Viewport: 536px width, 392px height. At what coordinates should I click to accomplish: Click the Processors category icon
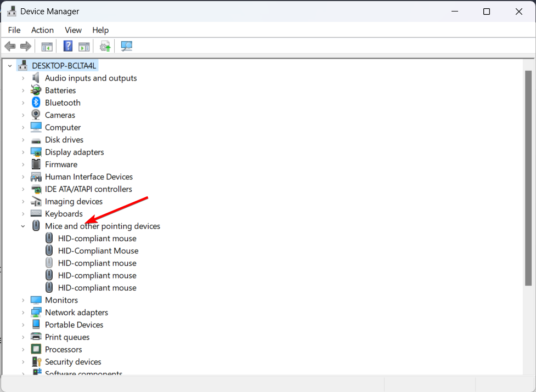click(36, 349)
